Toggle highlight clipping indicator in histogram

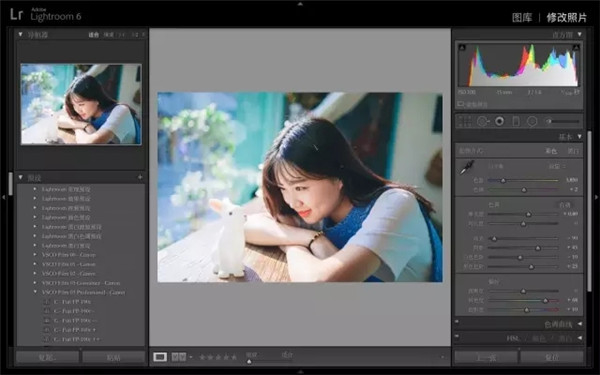(576, 47)
